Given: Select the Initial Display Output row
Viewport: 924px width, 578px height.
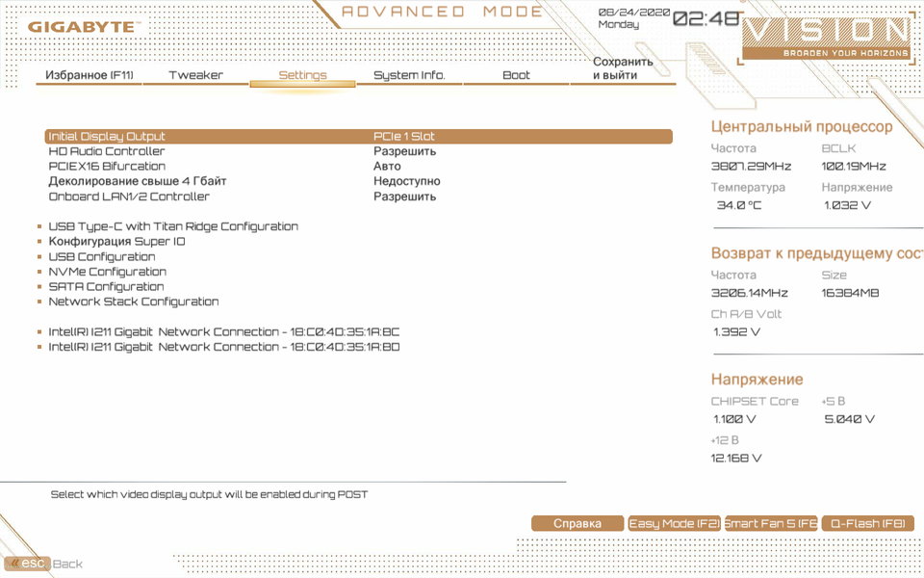Looking at the screenshot, I should coord(358,136).
